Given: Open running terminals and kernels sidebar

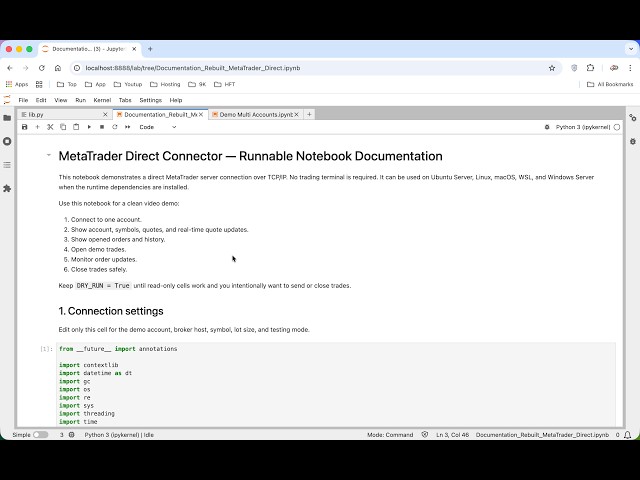Looking at the screenshot, I should [x=7, y=141].
